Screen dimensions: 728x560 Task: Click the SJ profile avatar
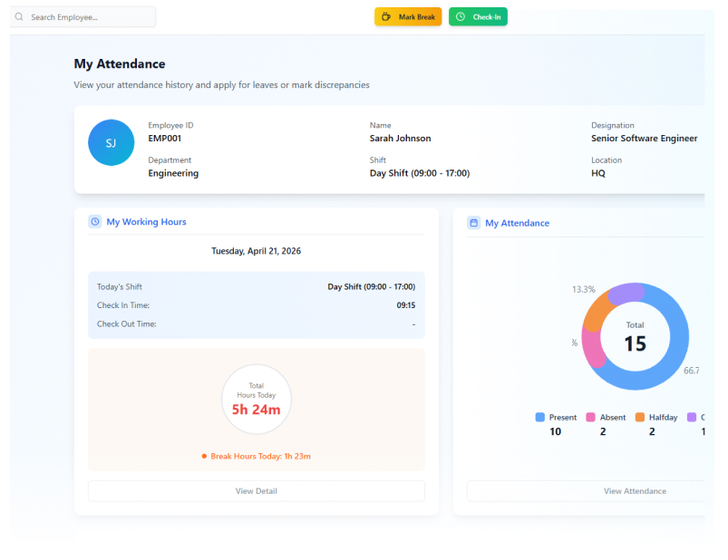[111, 143]
